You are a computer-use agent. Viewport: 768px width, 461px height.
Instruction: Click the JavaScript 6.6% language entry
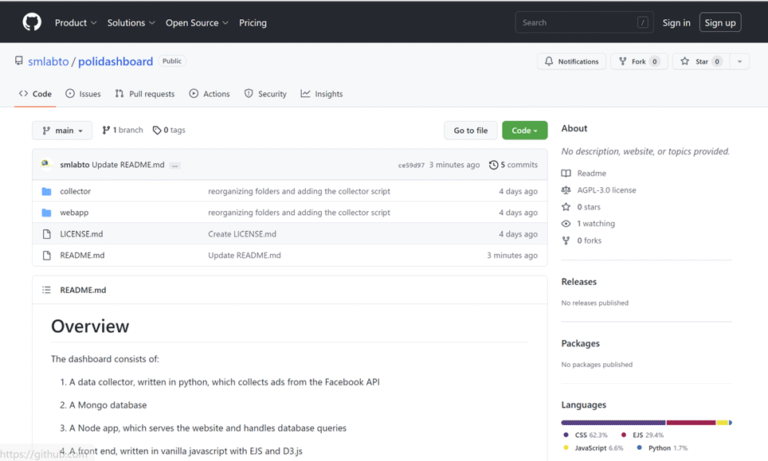point(594,448)
